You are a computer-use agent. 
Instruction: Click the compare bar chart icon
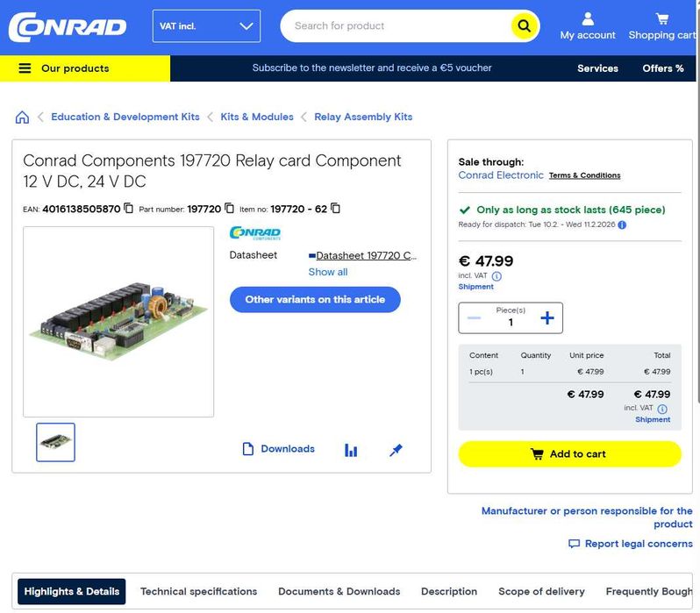pos(351,450)
